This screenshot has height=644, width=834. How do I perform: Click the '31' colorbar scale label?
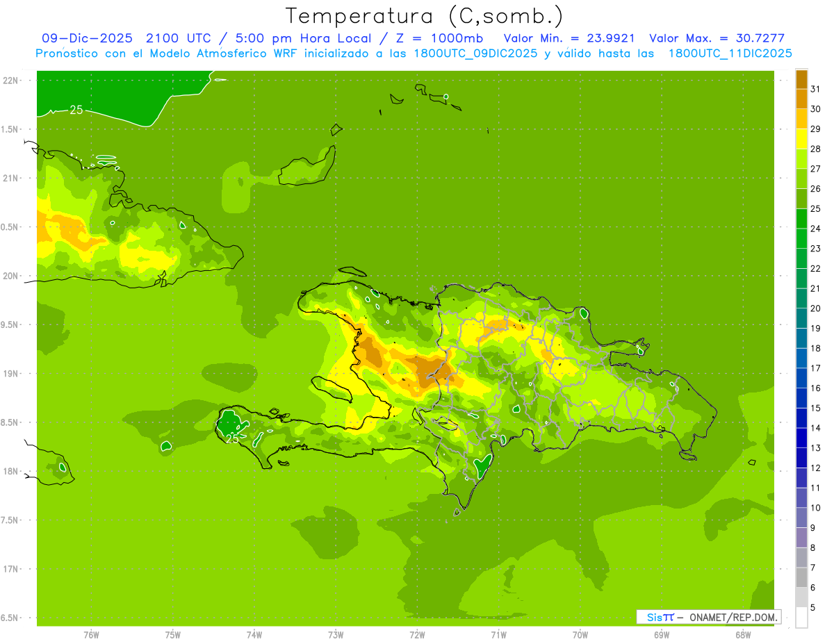click(x=816, y=89)
